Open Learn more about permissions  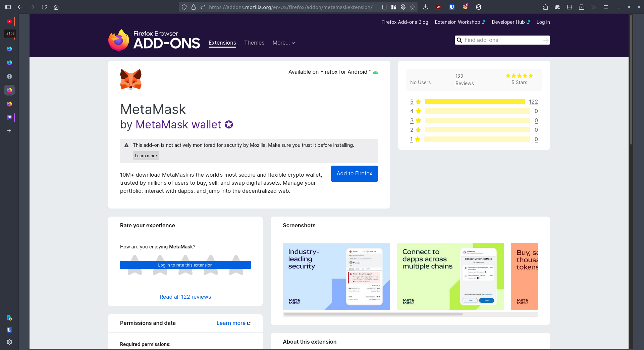pyautogui.click(x=233, y=323)
